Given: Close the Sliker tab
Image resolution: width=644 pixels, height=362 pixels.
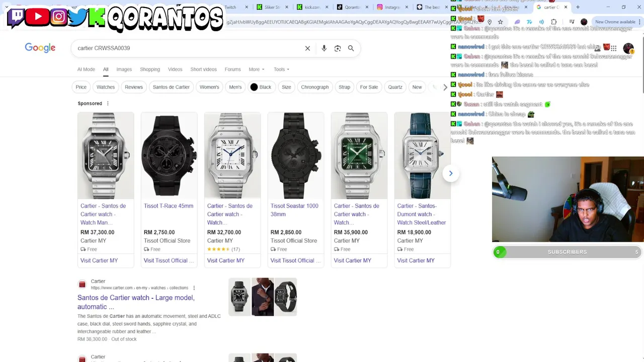Looking at the screenshot, I should coord(287,7).
